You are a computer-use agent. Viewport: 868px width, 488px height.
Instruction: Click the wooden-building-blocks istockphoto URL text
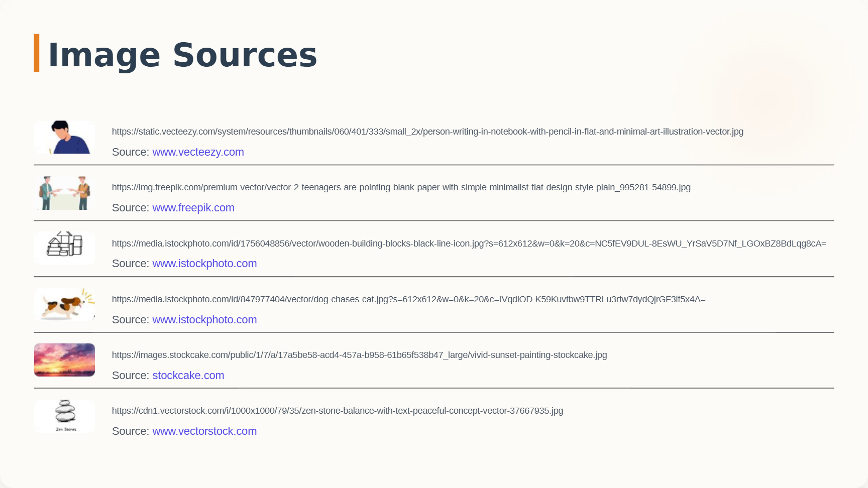coord(469,243)
